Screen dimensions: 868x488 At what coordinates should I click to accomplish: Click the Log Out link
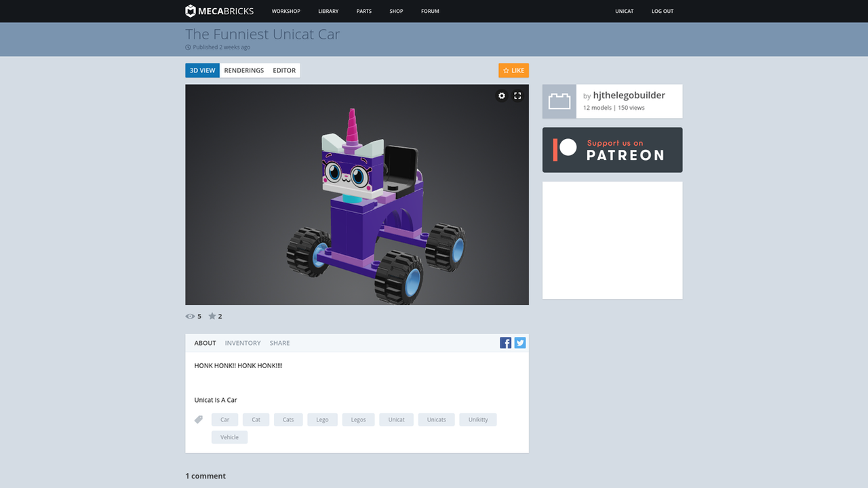tap(663, 12)
